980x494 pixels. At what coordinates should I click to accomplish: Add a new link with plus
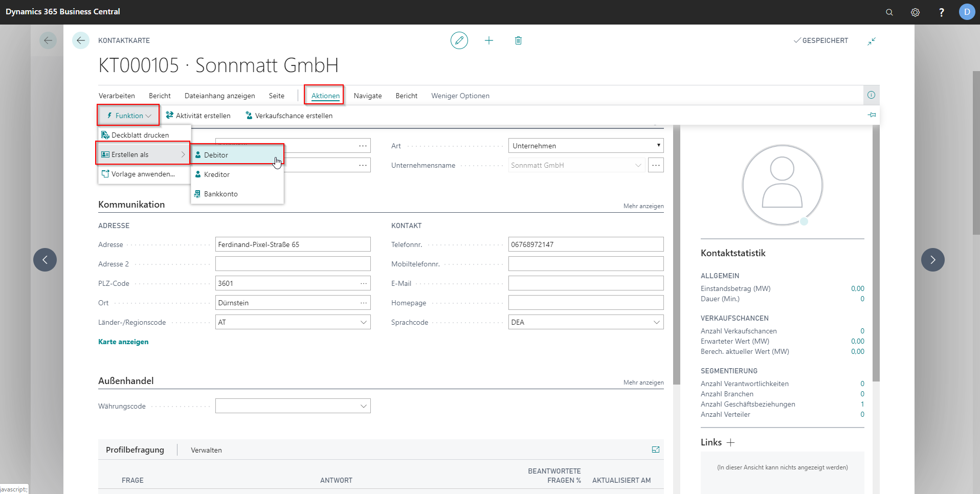tap(730, 442)
